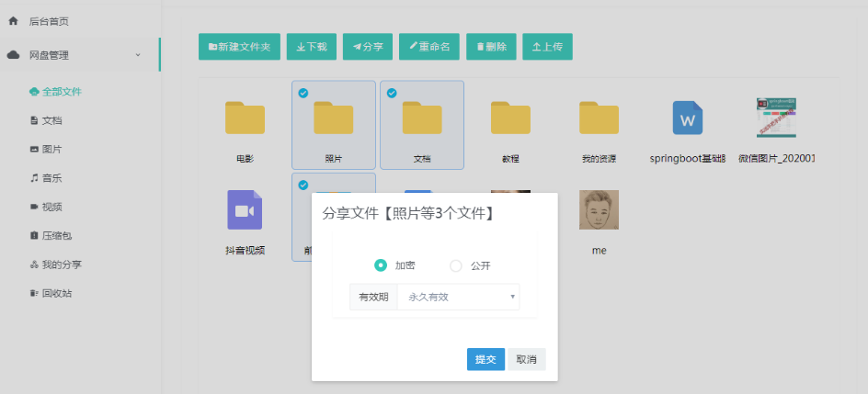
Task: Collapse the 网盘管理 menu chevron
Action: coord(138,55)
